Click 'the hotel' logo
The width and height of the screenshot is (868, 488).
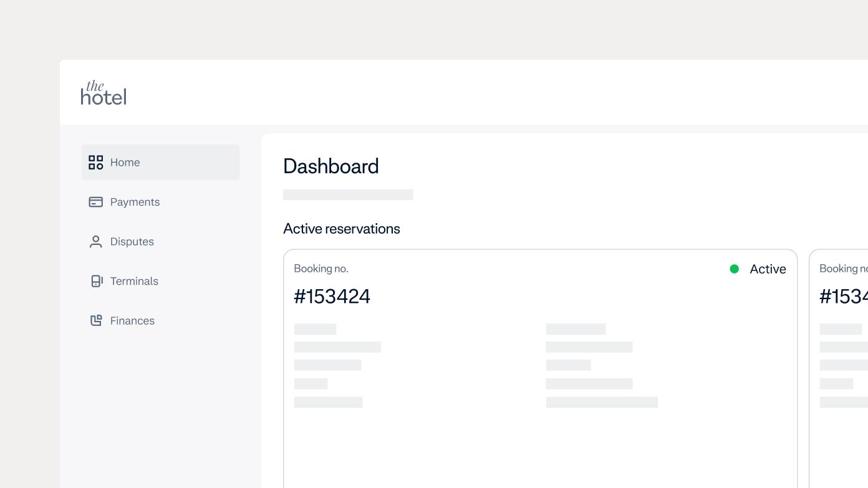pyautogui.click(x=104, y=93)
